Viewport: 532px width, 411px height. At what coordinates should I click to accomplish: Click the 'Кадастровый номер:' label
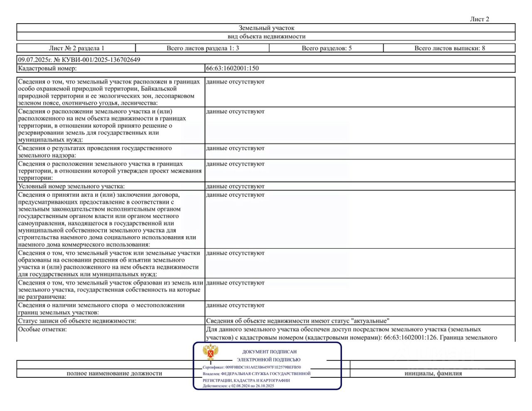47,68
